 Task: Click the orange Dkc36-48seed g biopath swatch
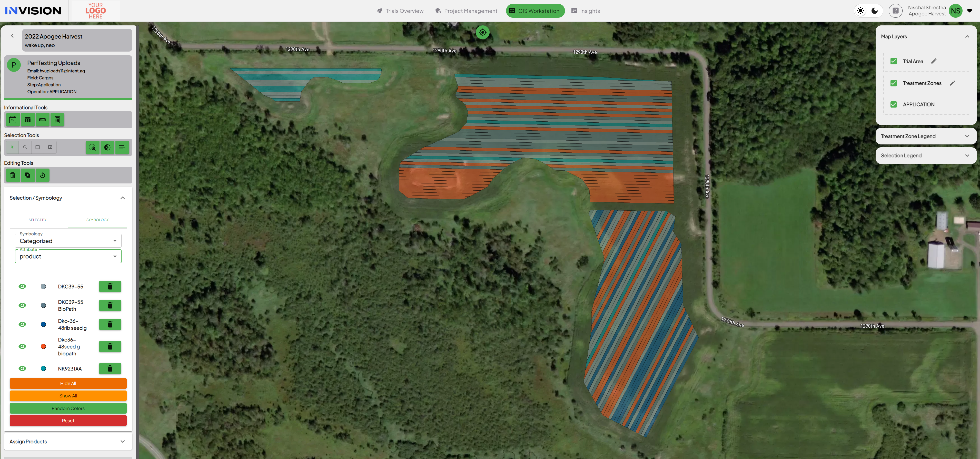(43, 346)
